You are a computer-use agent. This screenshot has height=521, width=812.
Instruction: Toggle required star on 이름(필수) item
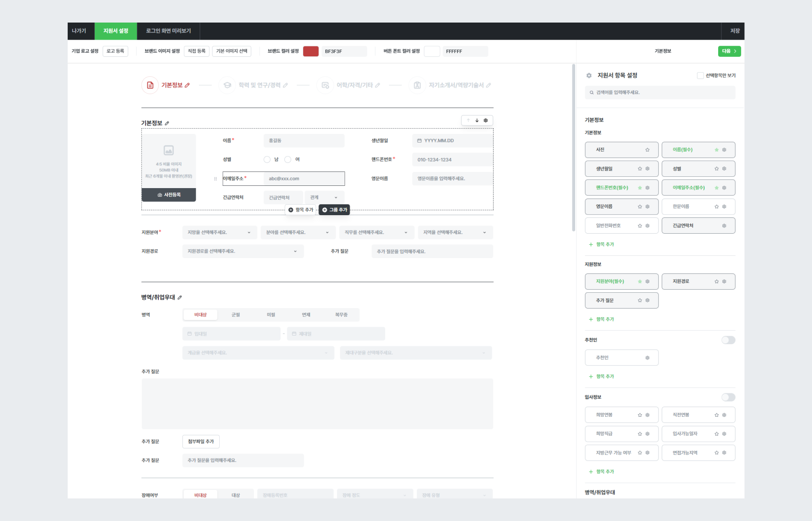(716, 150)
